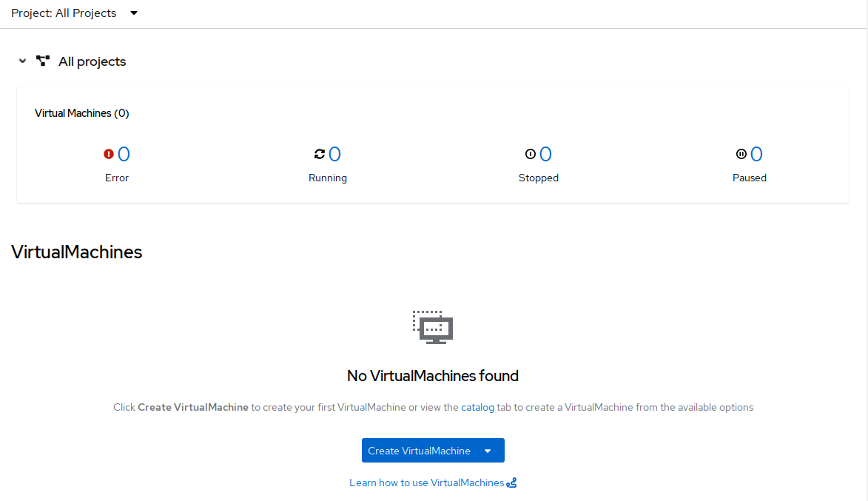Click the Running count 0
This screenshot has width=868, height=501.
[334, 154]
